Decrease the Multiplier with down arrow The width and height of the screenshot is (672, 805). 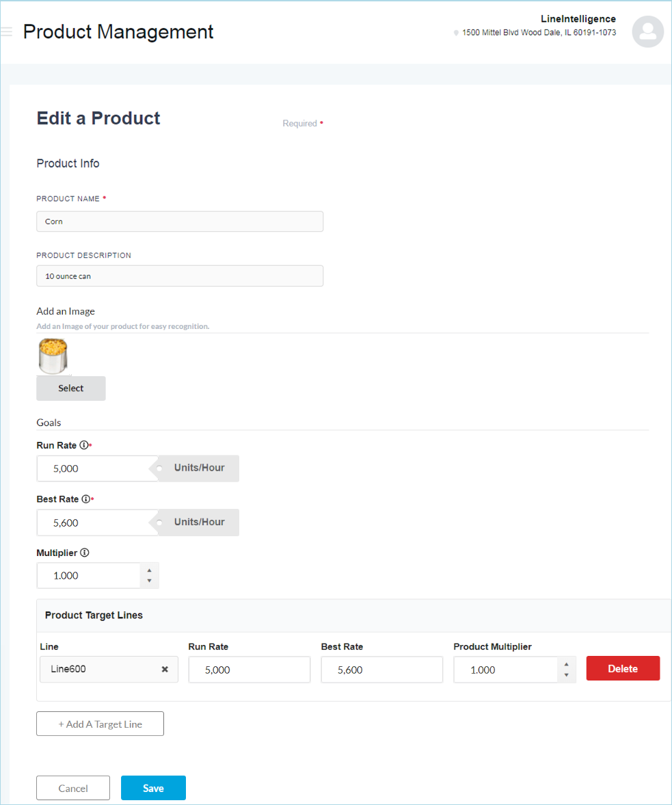(x=149, y=581)
